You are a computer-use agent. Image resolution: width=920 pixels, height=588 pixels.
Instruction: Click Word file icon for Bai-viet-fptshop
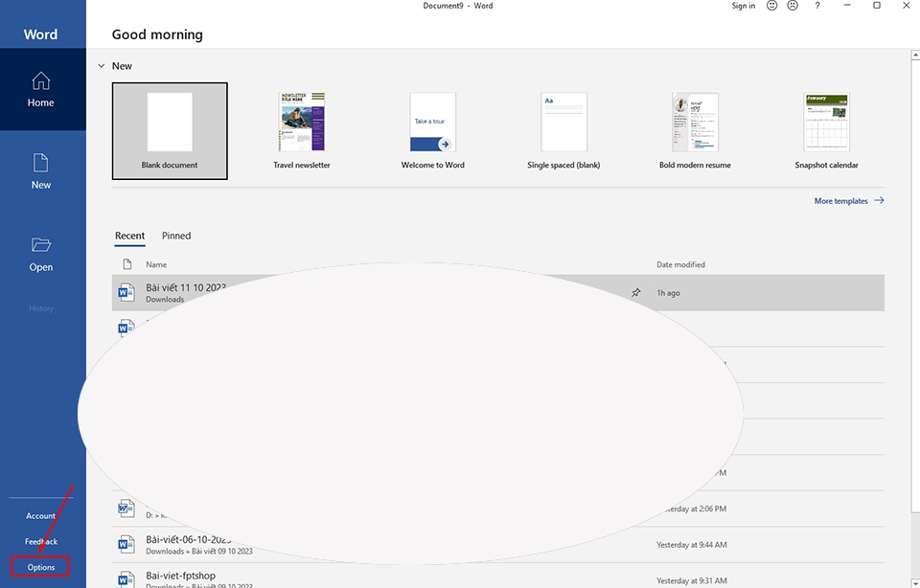click(x=126, y=579)
